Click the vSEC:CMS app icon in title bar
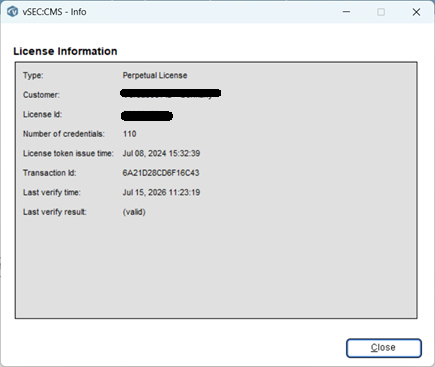Viewport: 435px width, 367px height. pos(13,12)
